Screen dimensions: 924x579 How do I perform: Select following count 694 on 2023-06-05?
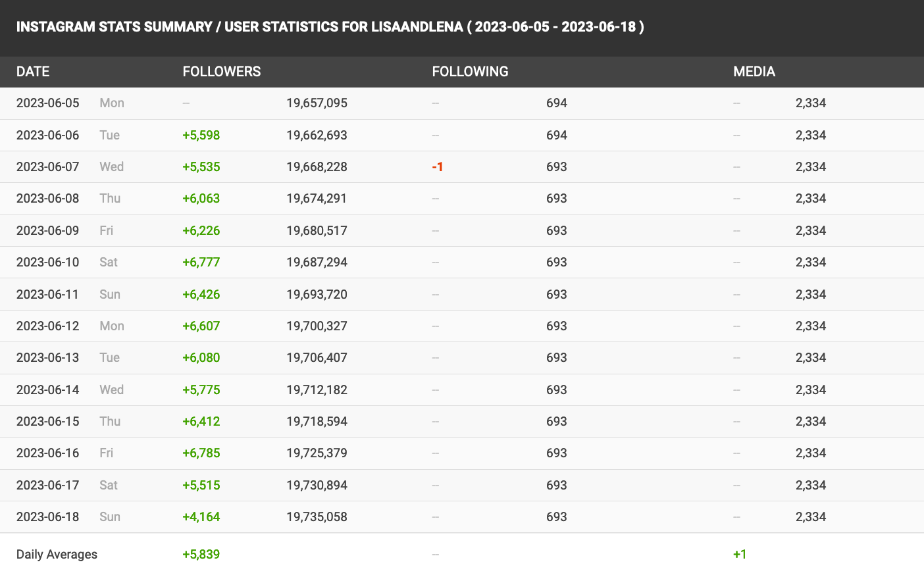coord(556,103)
